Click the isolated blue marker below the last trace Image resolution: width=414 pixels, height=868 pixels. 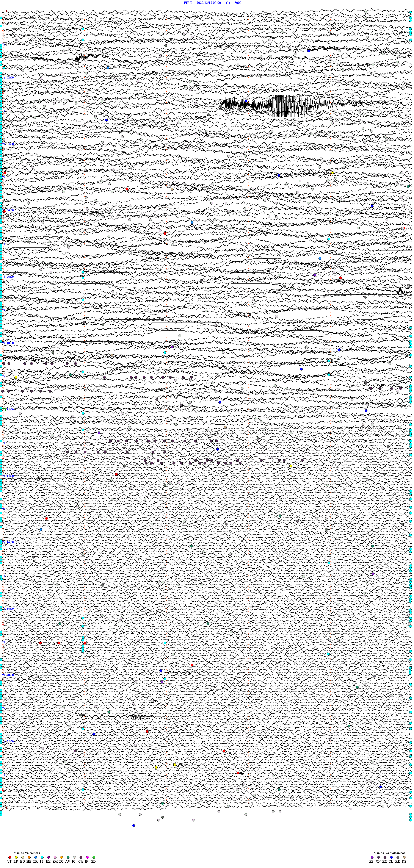[x=133, y=826]
